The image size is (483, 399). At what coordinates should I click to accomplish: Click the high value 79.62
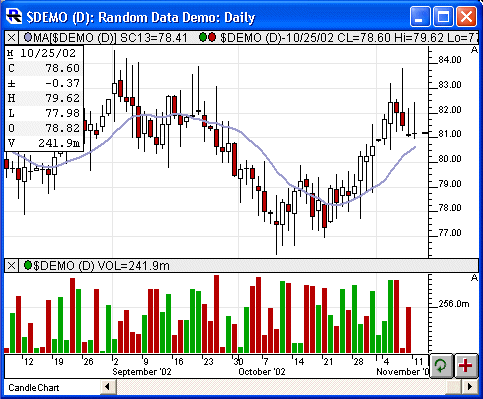point(63,98)
